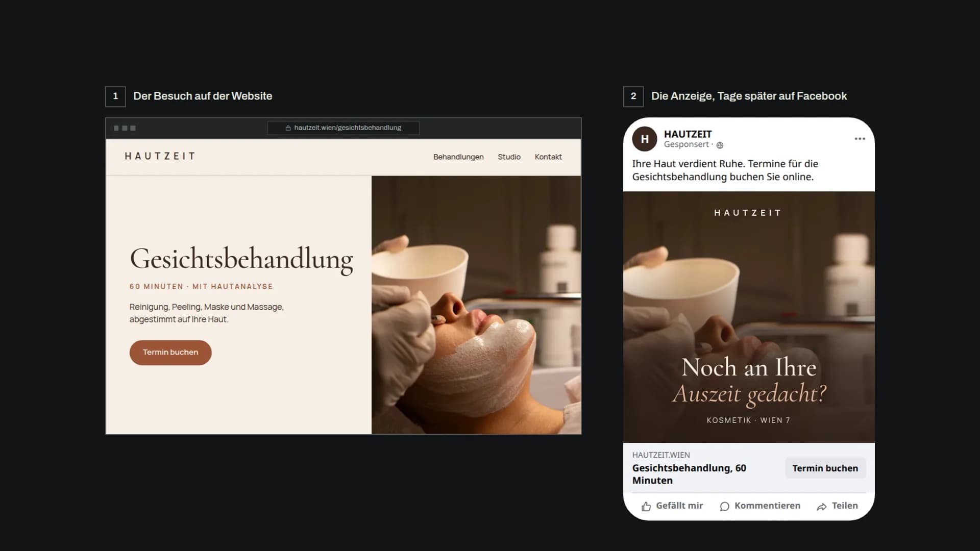Click the lock icon in the address bar
This screenshot has width=980, height=551.
(x=288, y=128)
